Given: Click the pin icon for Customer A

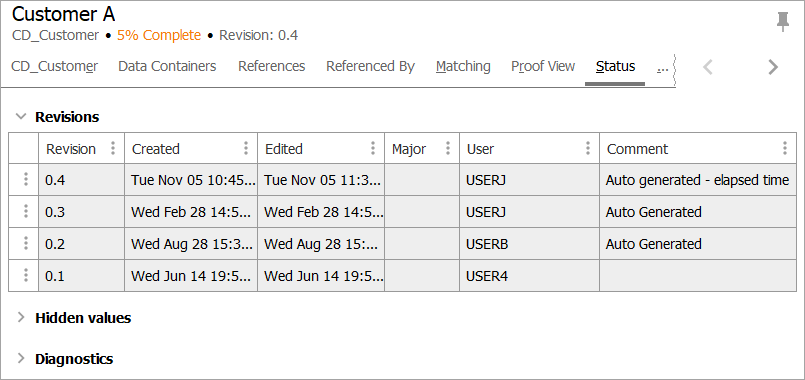Looking at the screenshot, I should [x=782, y=22].
